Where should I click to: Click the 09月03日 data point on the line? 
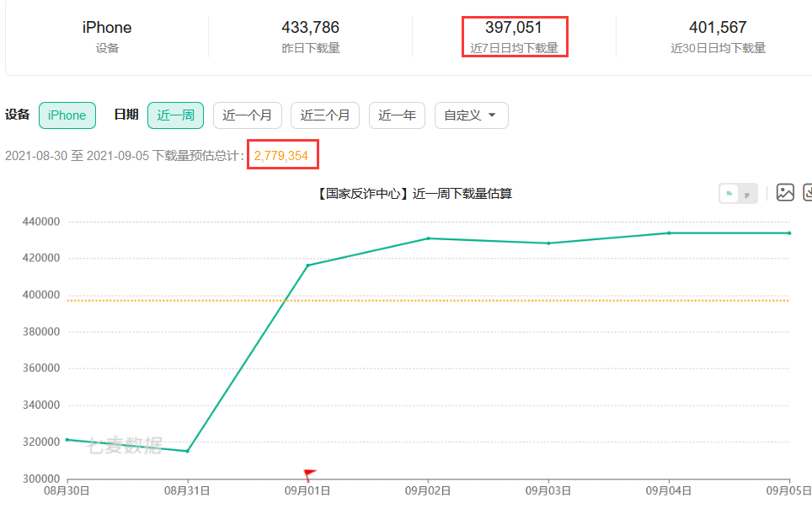coord(549,243)
